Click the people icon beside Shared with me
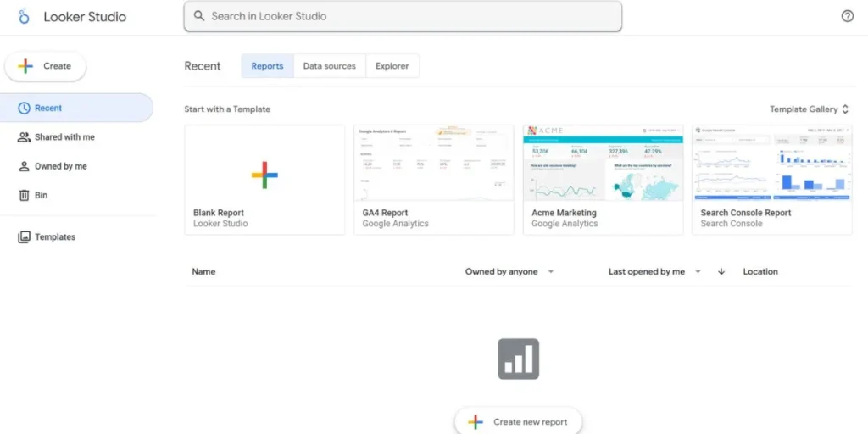 [x=24, y=137]
